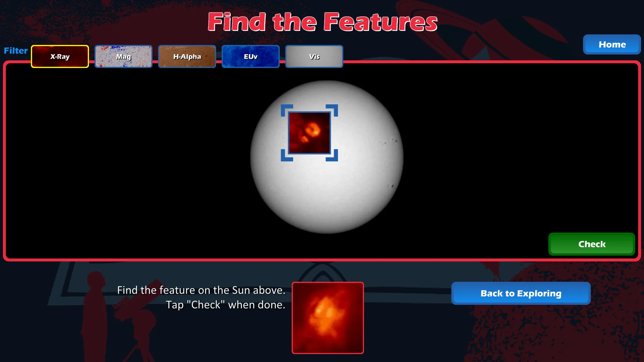Click the Check button to verify answer

click(591, 244)
